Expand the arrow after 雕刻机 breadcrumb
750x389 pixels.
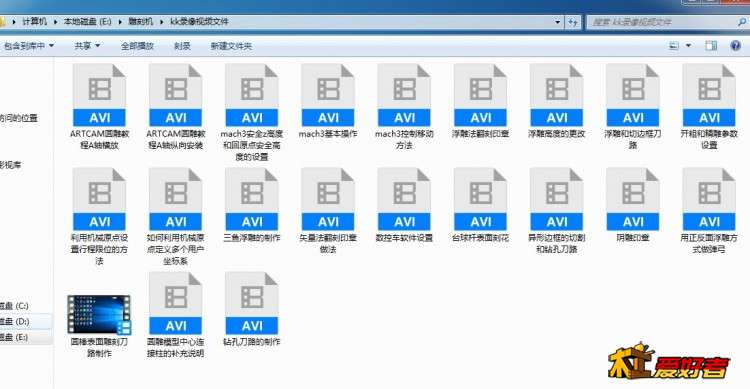162,22
